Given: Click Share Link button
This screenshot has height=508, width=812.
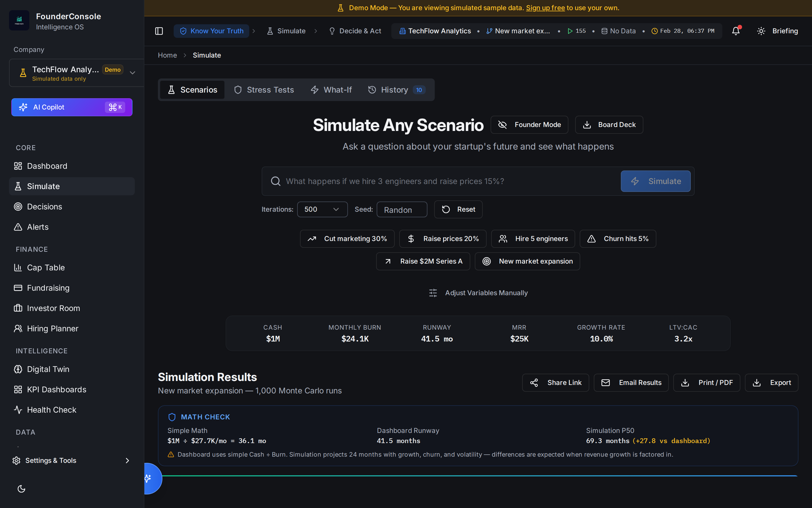Looking at the screenshot, I should coord(555,383).
